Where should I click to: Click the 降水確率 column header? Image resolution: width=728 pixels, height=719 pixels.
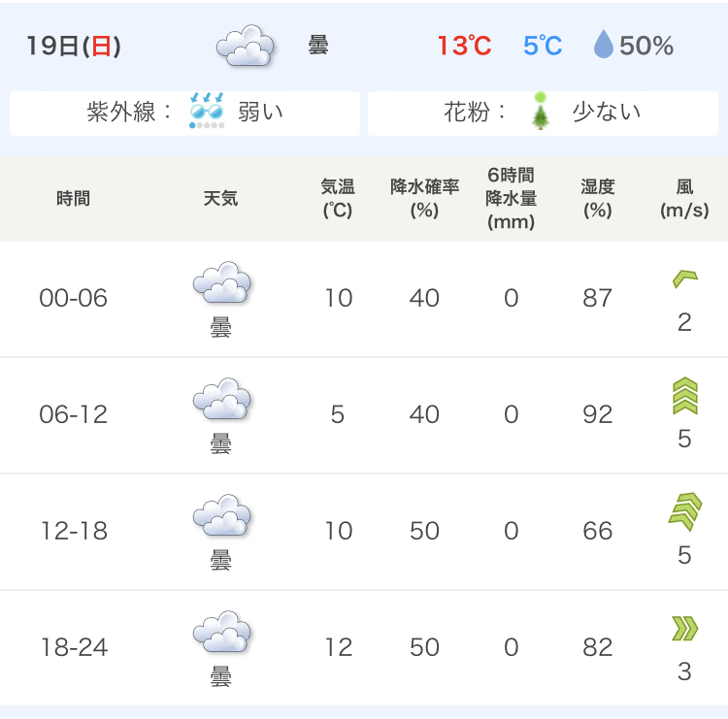pyautogui.click(x=424, y=198)
